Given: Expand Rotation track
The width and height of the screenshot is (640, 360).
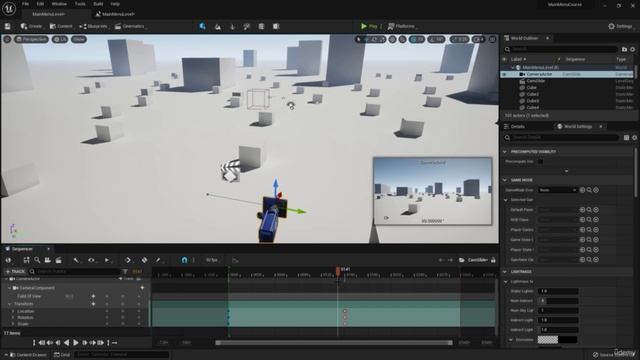Looking at the screenshot, I should click(x=13, y=318).
